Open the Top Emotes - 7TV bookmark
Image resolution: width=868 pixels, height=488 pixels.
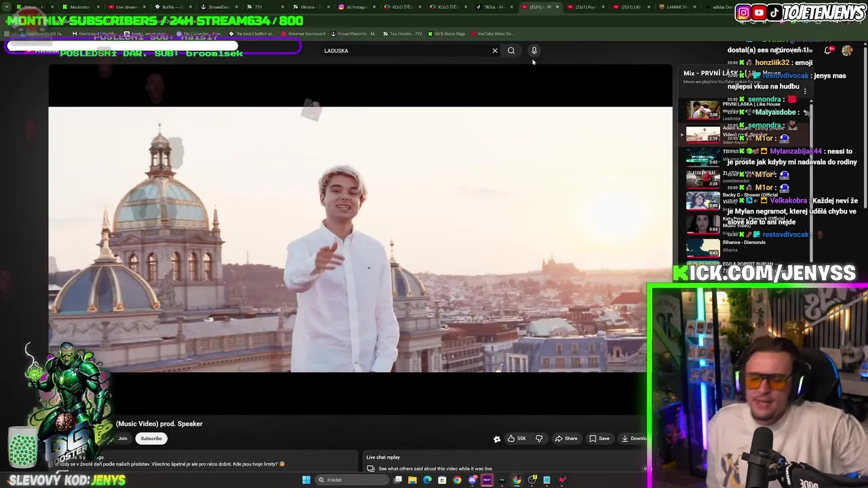(403, 34)
